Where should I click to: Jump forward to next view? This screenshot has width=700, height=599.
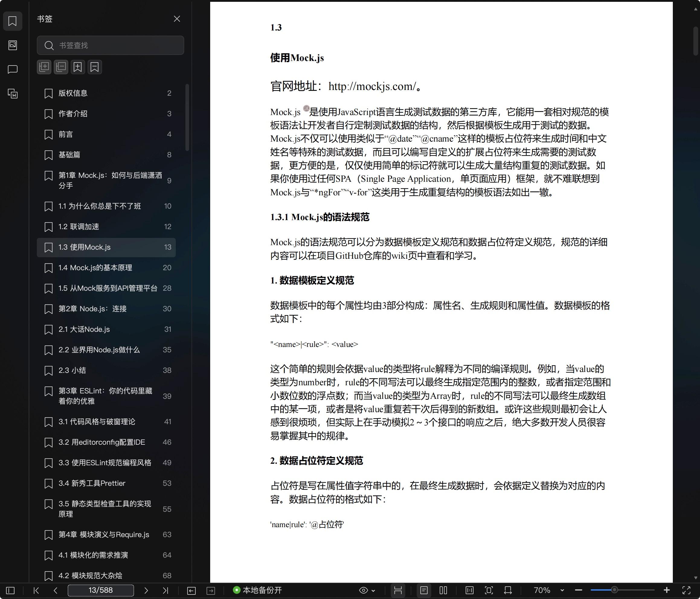coord(211,590)
